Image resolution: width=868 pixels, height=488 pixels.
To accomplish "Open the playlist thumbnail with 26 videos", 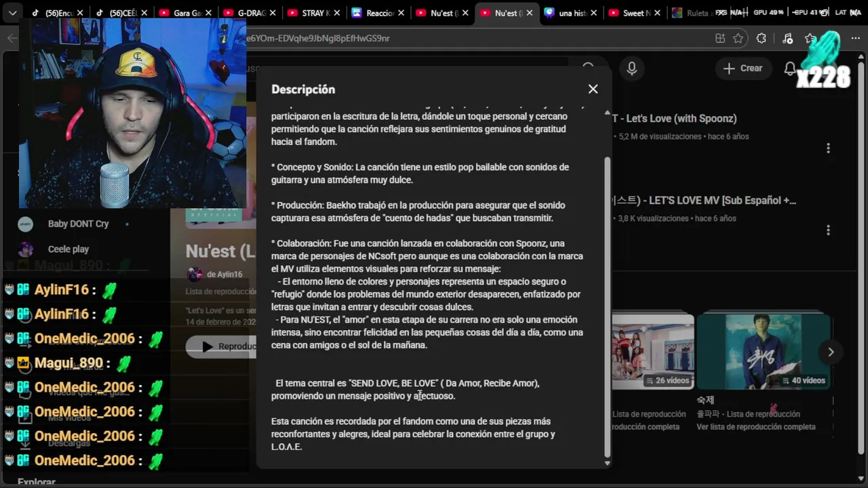I will point(652,352).
